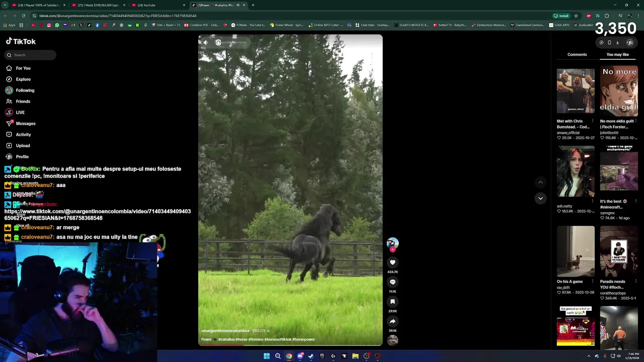644x362 pixels.
Task: Open the TikTok profile avatar at top right
Action: (629, 43)
